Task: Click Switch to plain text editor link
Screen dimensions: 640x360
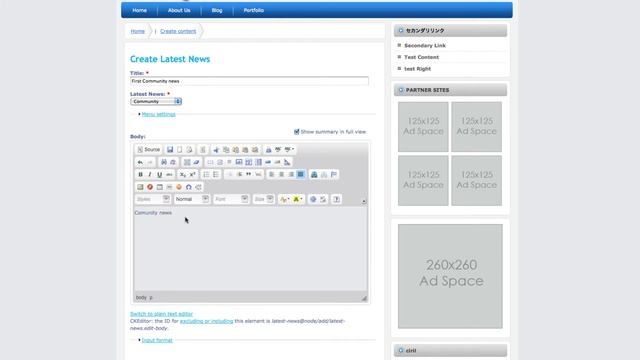Action: (x=161, y=314)
